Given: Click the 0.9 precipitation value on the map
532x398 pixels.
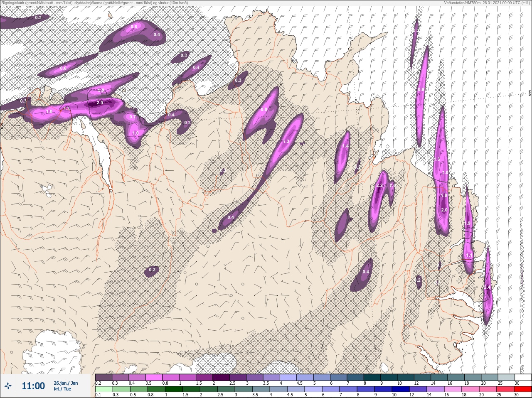Looking at the screenshot, I should coord(421,89).
